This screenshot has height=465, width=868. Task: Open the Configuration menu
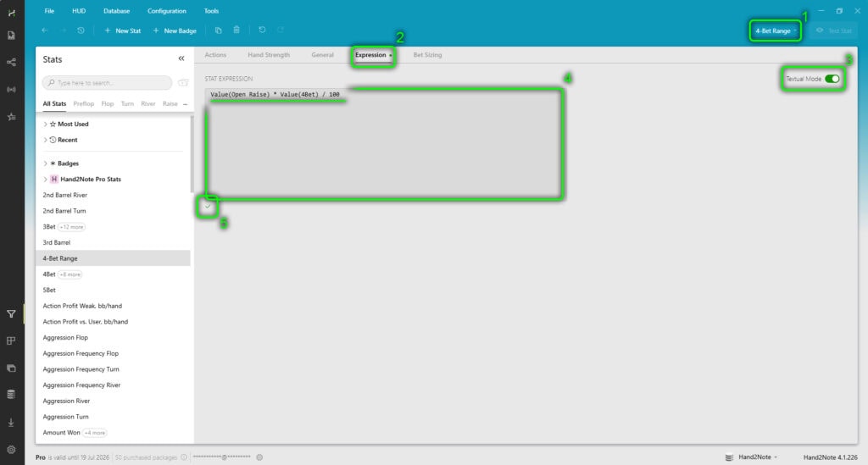pos(167,11)
